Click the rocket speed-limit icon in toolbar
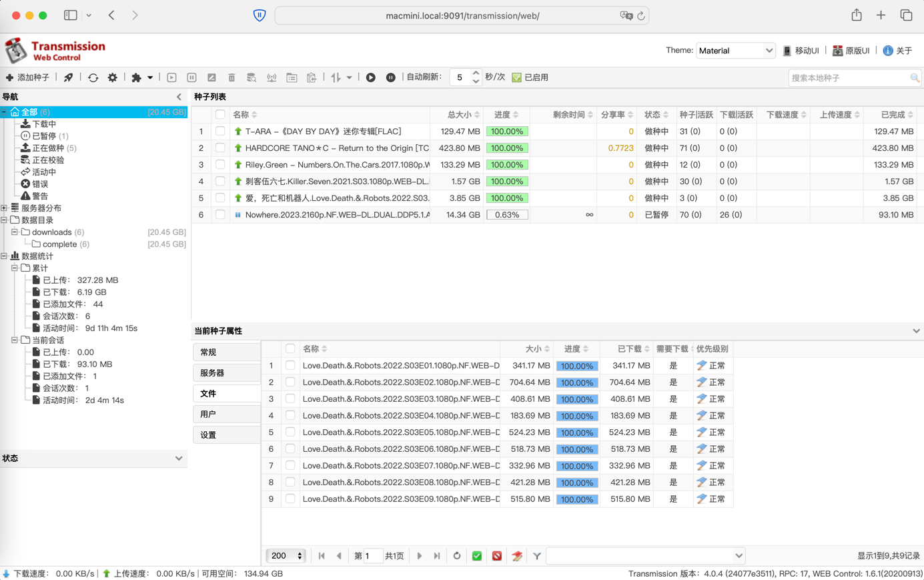Viewport: 924px width, 580px height. pos(69,77)
